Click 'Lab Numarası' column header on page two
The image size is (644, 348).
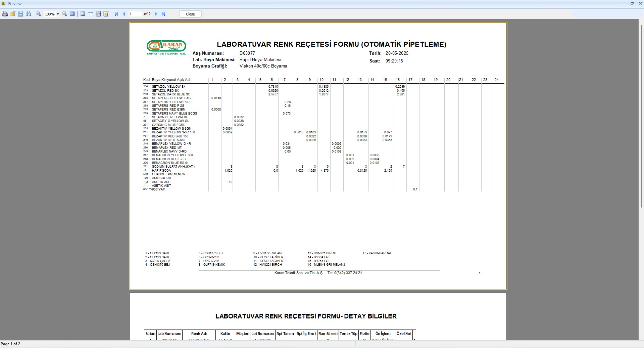(169, 334)
